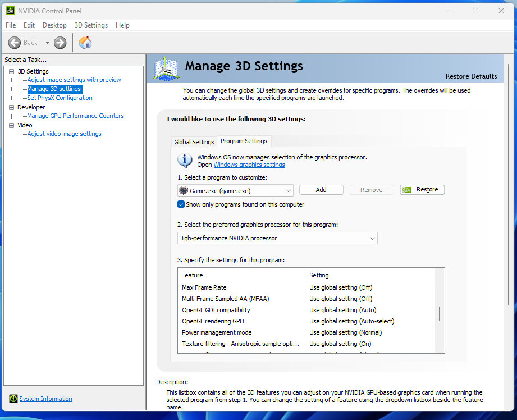The width and height of the screenshot is (517, 420).
Task: Open Adjust image settings with preview
Action: coord(74,80)
